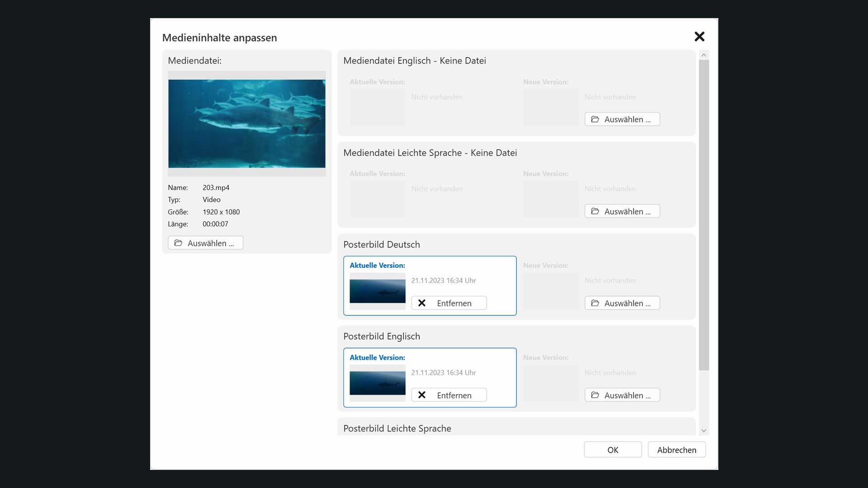Click the X icon in Posterbild Deutsch Entfernen

(x=422, y=303)
